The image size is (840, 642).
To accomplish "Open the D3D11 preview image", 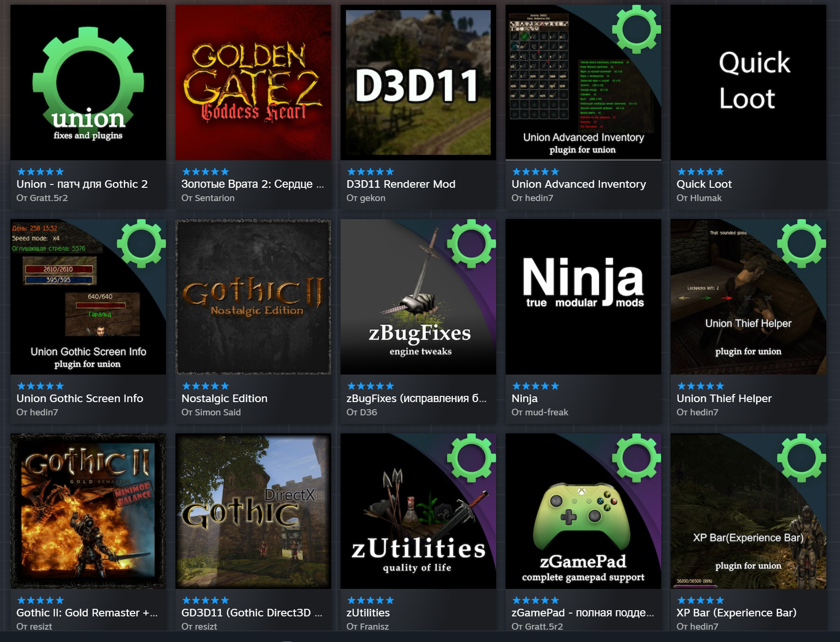I will (418, 83).
